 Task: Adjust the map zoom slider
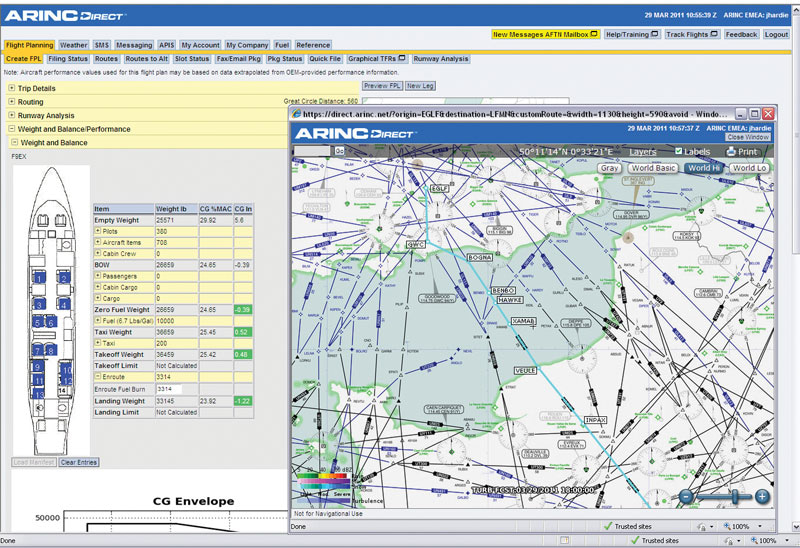coord(735,497)
